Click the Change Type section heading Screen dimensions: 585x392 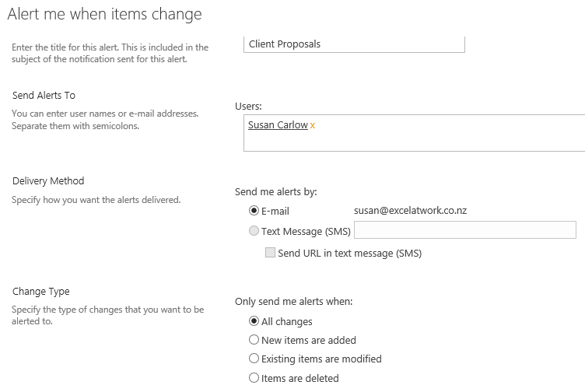(x=41, y=292)
